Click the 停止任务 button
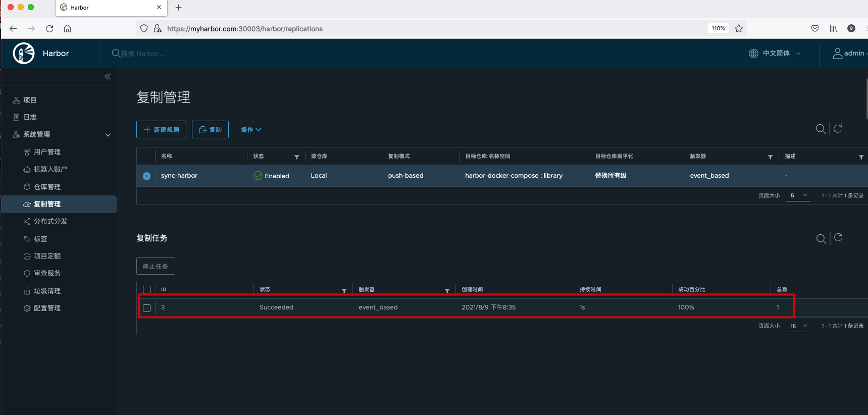 [156, 266]
